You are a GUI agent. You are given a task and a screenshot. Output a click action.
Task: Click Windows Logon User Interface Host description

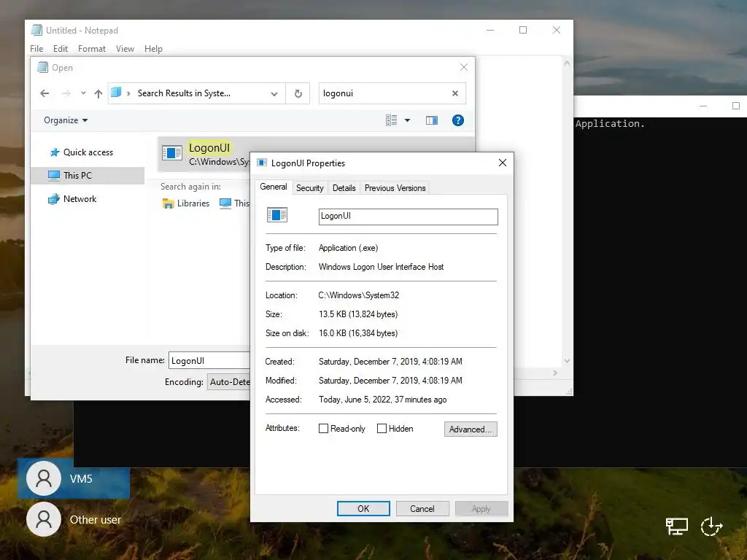pyautogui.click(x=381, y=267)
